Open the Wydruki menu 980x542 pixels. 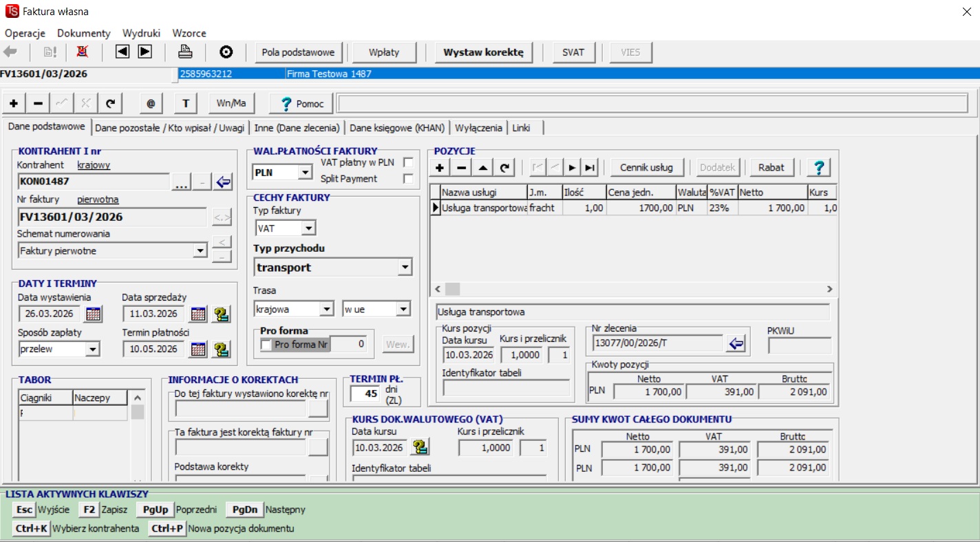tap(141, 33)
